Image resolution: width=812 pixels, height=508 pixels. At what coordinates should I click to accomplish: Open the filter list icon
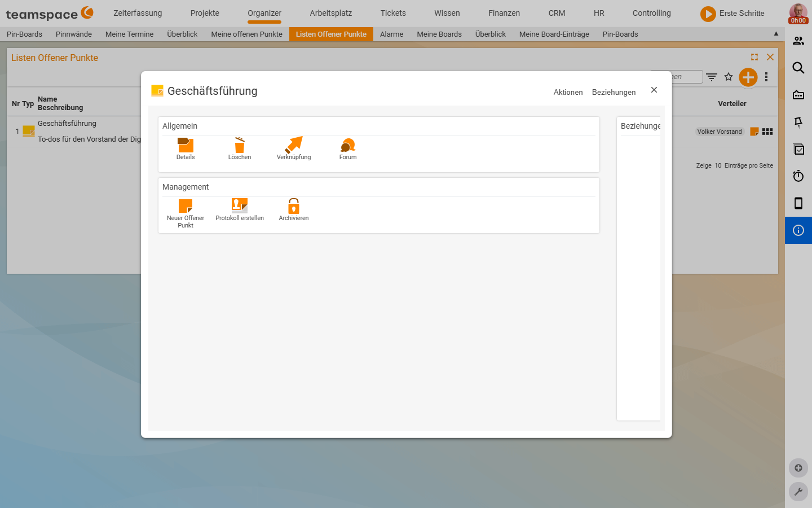pos(712,77)
